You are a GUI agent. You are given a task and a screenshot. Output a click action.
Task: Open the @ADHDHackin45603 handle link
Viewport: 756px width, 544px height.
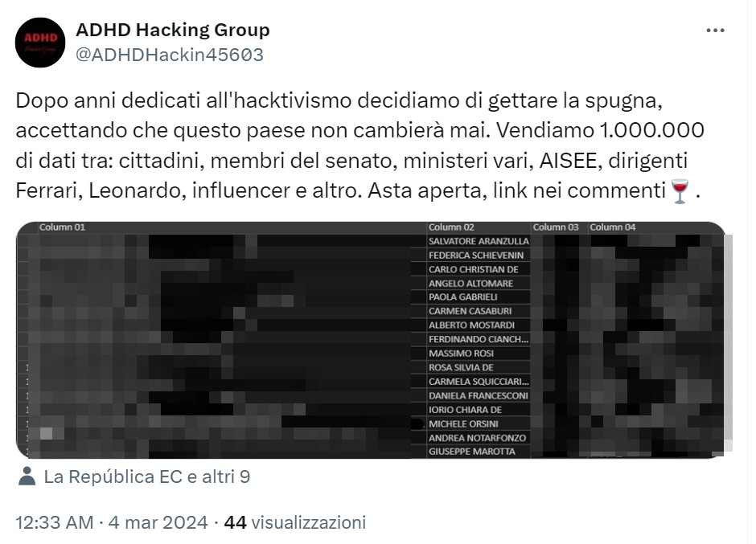tap(170, 55)
